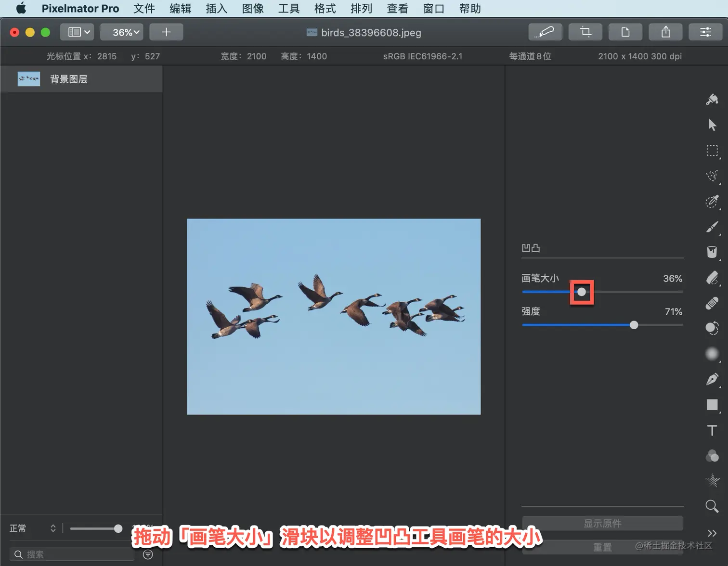Image resolution: width=728 pixels, height=566 pixels.
Task: Open the Effects sparkle tool
Action: point(712,481)
